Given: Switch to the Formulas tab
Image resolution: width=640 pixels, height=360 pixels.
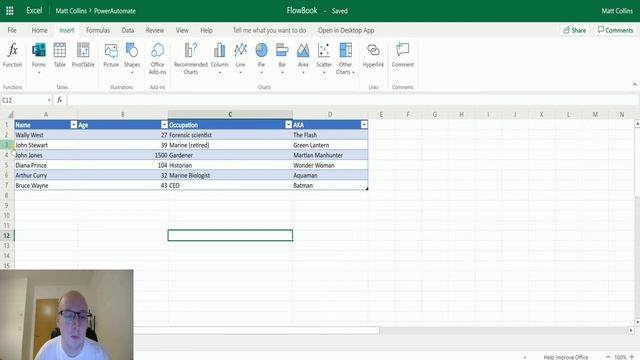Looking at the screenshot, I should click(x=98, y=30).
